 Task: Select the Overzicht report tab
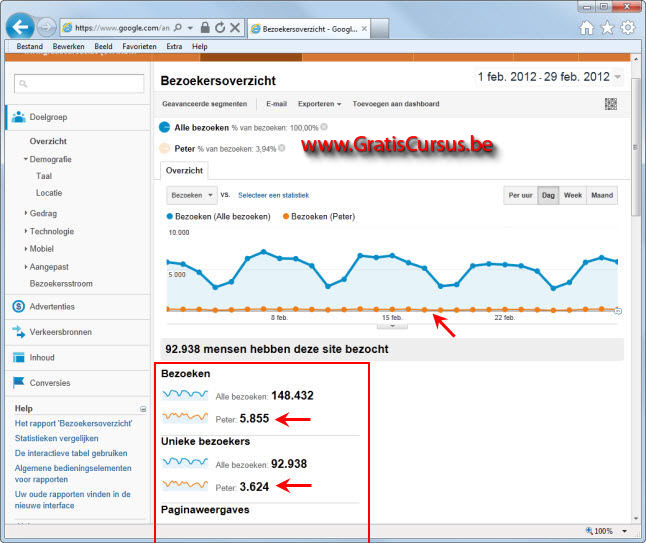tap(184, 171)
